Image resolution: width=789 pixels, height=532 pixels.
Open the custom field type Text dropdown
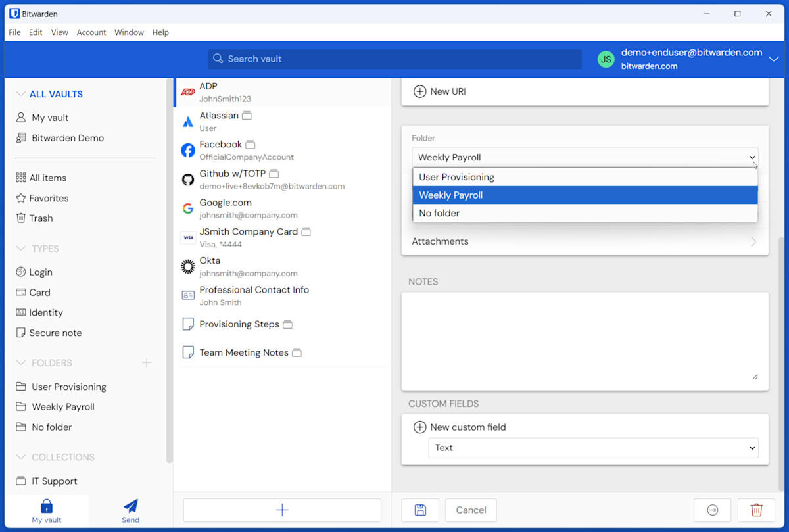tap(592, 448)
